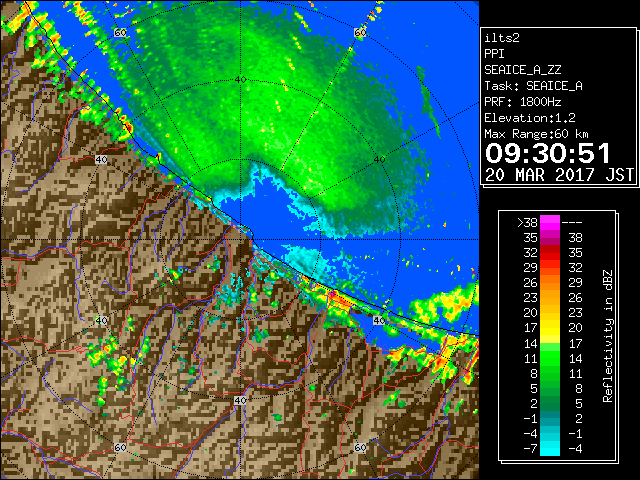Click the '60' range label in southwest sector
Screen dimensions: 640x480
click(120, 447)
